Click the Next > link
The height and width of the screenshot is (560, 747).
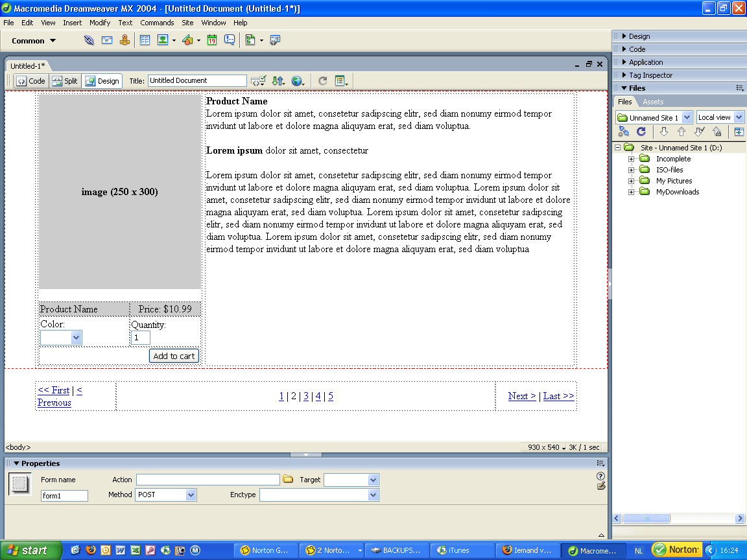pyautogui.click(x=521, y=396)
